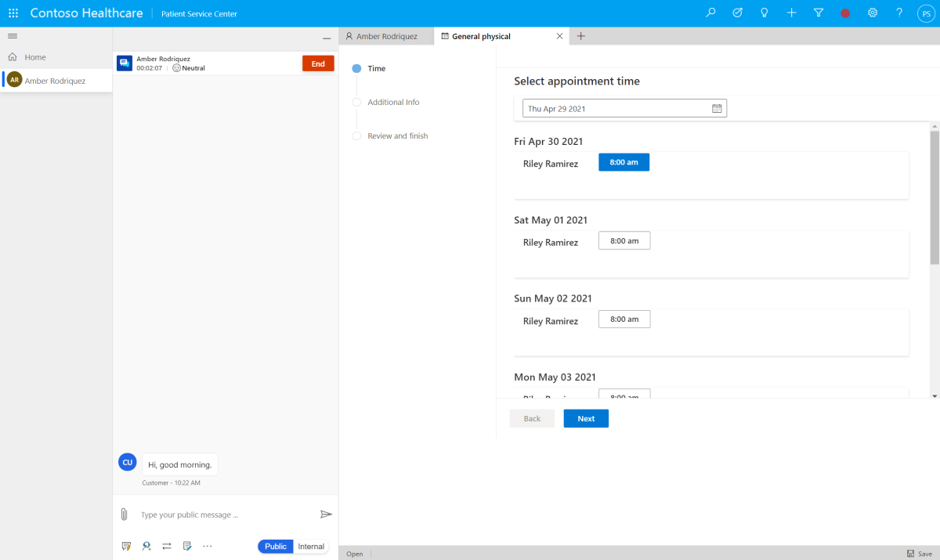Open more chat options ellipsis

click(208, 546)
